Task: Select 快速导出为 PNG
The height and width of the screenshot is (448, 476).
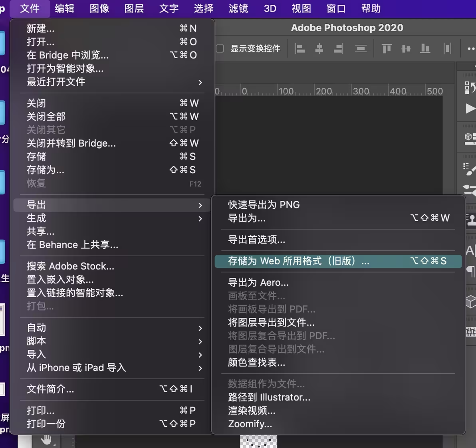Action: (264, 205)
